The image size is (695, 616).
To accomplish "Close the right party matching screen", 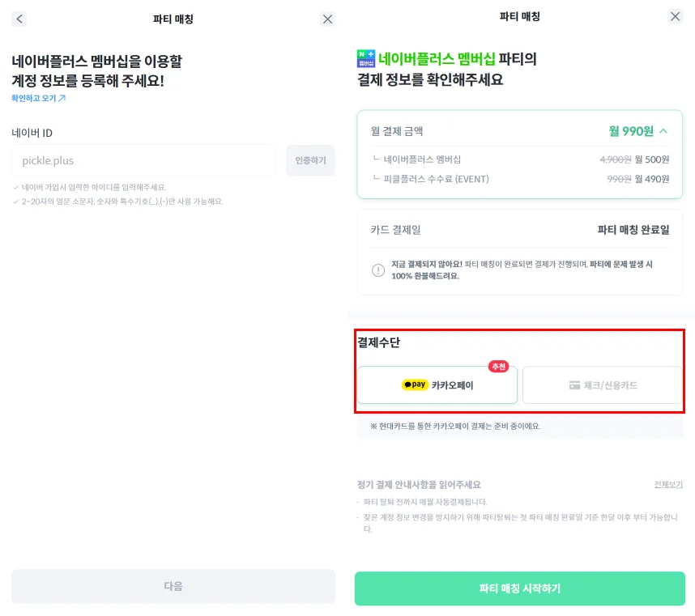I will [676, 16].
